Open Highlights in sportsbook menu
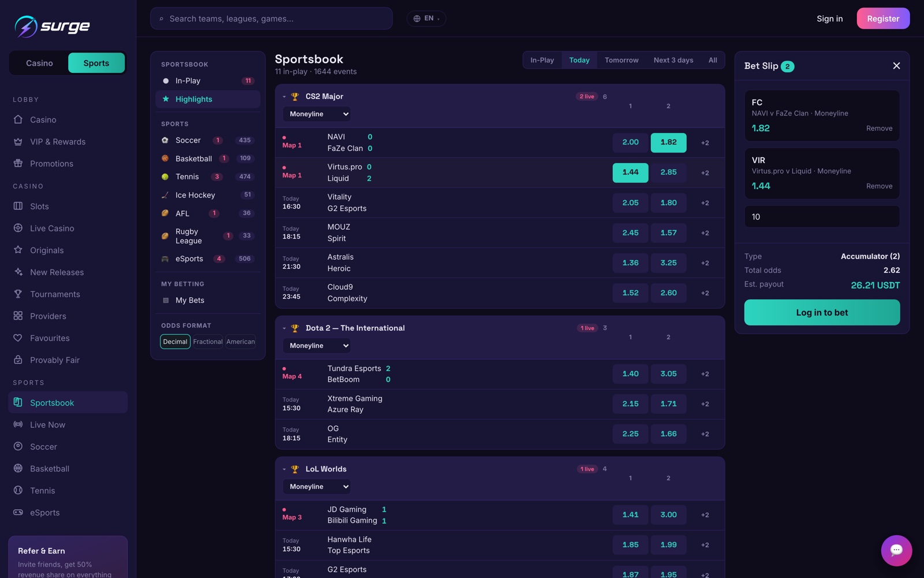The width and height of the screenshot is (924, 578). [208, 99]
